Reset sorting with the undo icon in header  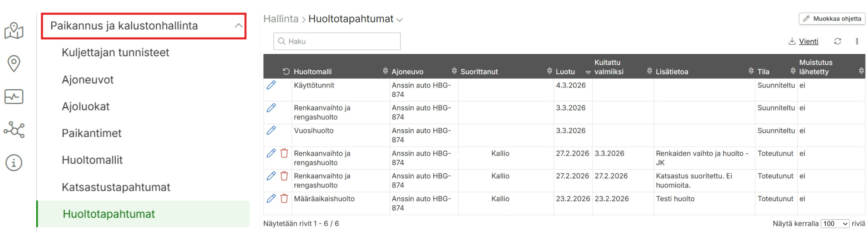pos(286,71)
